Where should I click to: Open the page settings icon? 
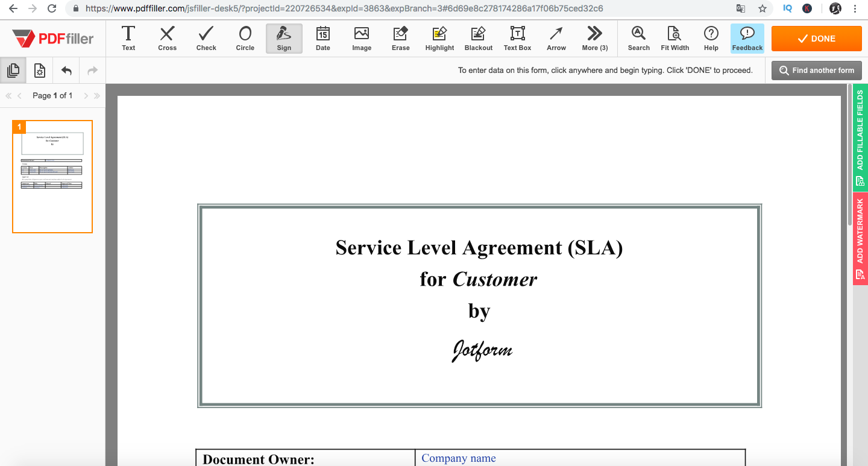point(40,71)
